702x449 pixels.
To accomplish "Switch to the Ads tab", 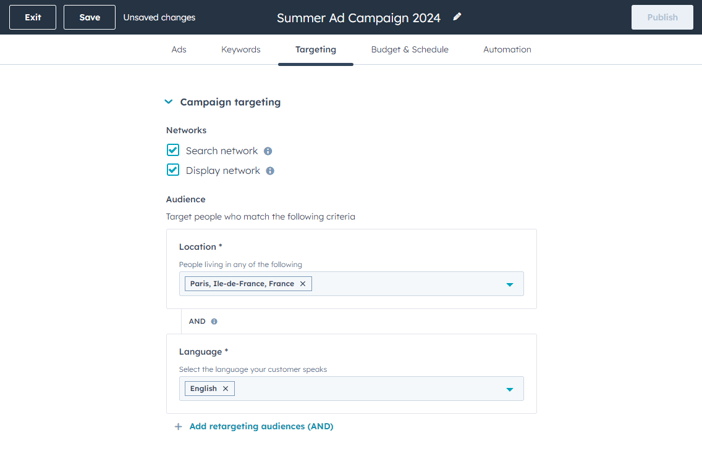I will [x=178, y=50].
